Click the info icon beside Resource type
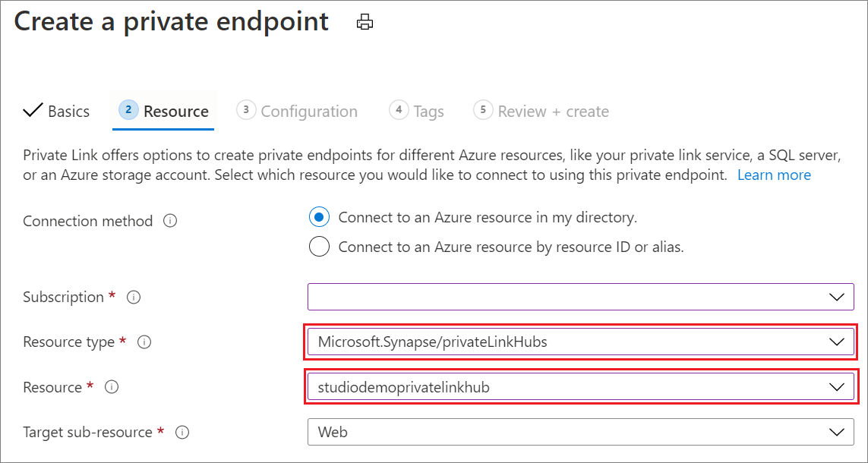This screenshot has height=463, width=868. pos(144,342)
